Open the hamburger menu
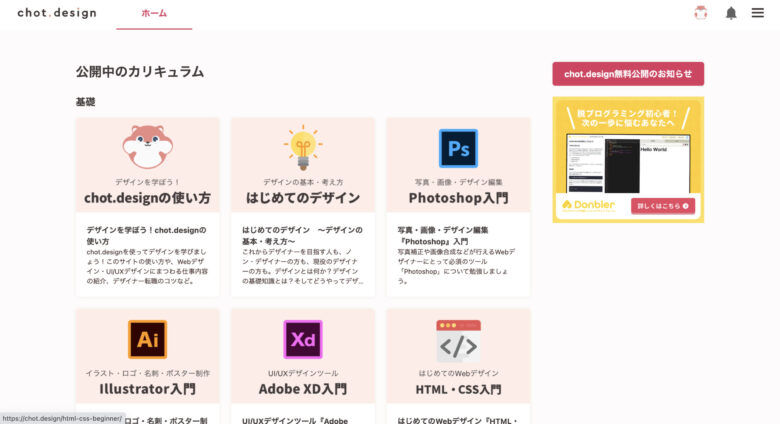Image resolution: width=780 pixels, height=424 pixels. pyautogui.click(x=758, y=13)
